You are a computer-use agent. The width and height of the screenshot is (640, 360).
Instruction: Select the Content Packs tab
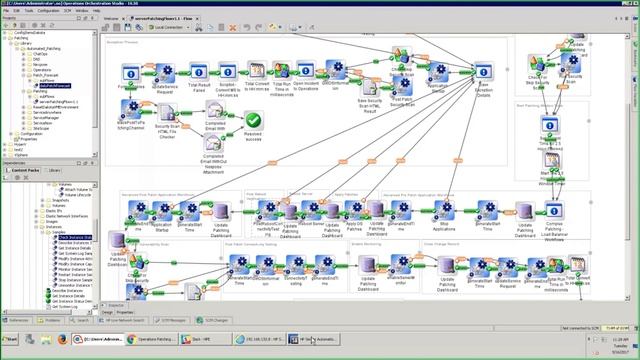pyautogui.click(x=23, y=170)
